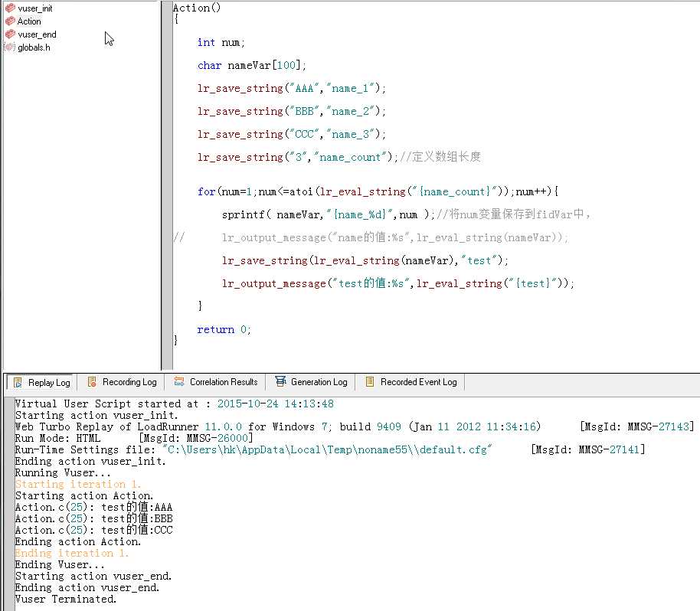Viewport: 700px width, 611px height.
Task: Click the Recording Log tab icon
Action: click(92, 381)
